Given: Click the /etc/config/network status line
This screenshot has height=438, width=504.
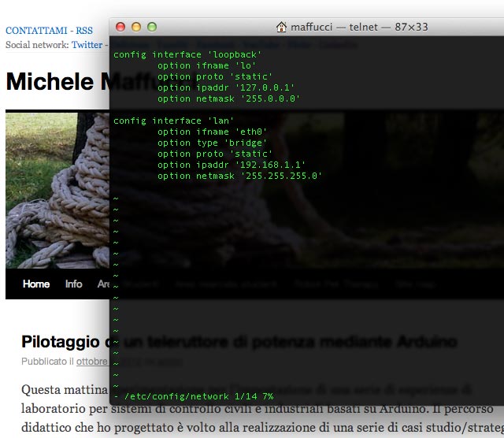Looking at the screenshot, I should coord(193,395).
